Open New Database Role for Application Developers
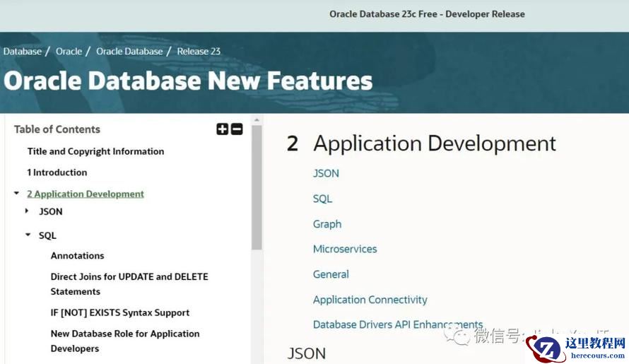Image resolution: width=629 pixels, height=364 pixels. pyautogui.click(x=125, y=341)
